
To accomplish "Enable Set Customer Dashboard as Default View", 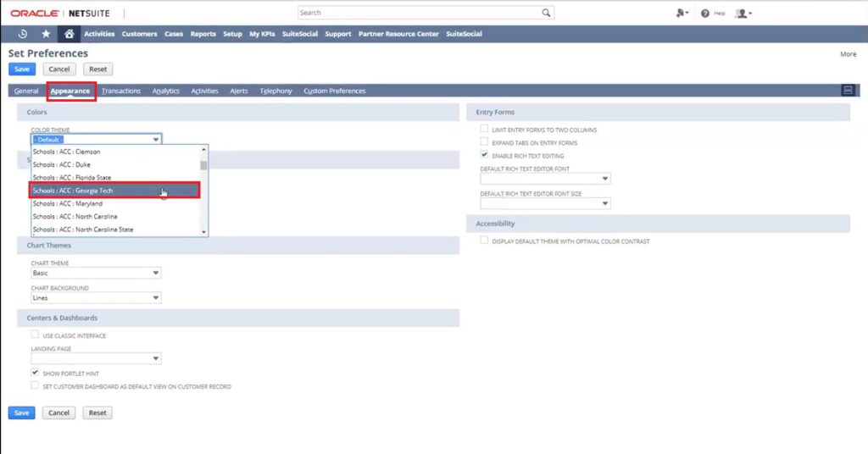I will pos(35,385).
